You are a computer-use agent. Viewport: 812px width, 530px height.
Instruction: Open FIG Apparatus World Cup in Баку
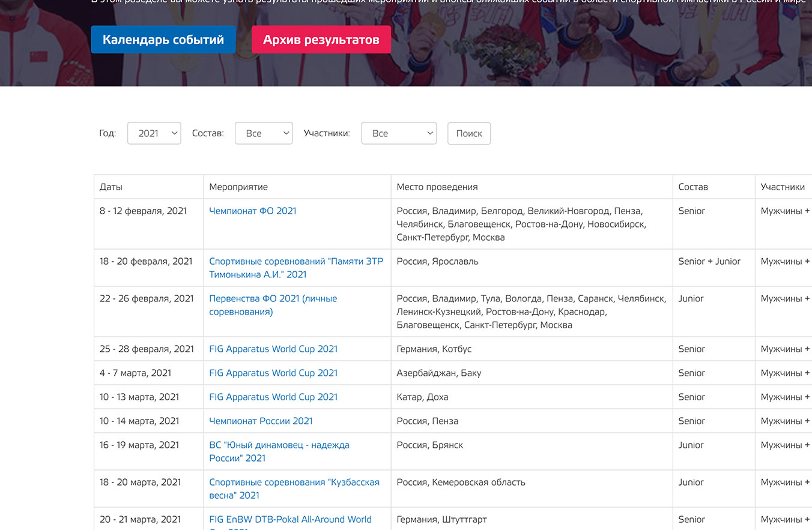273,373
